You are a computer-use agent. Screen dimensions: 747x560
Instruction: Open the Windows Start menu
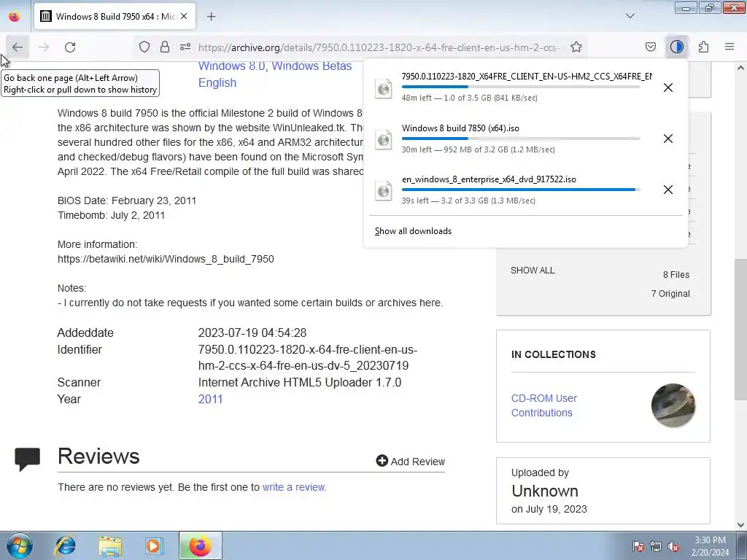click(x=19, y=545)
